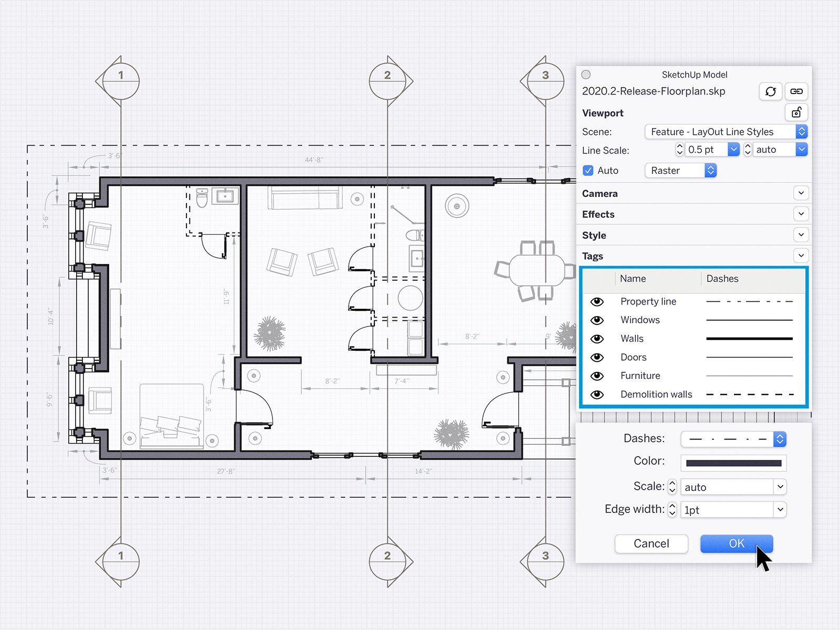Viewport: 840px width, 630px height.
Task: Collapse the Tags section
Action: click(x=801, y=256)
